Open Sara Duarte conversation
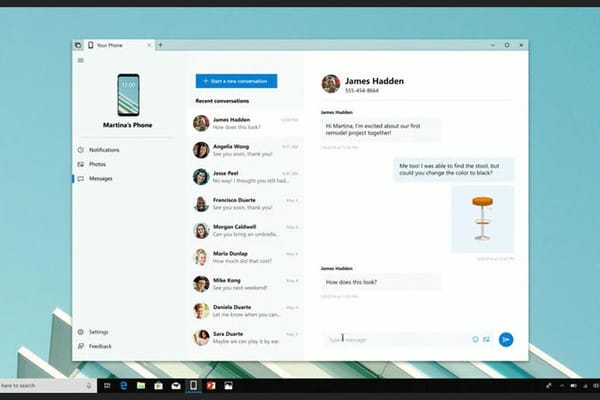600x400 pixels. tap(245, 338)
